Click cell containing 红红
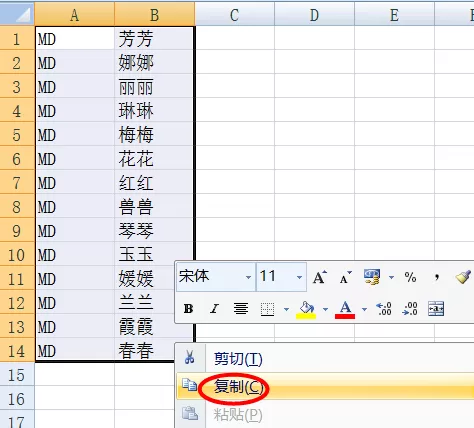 pos(154,183)
